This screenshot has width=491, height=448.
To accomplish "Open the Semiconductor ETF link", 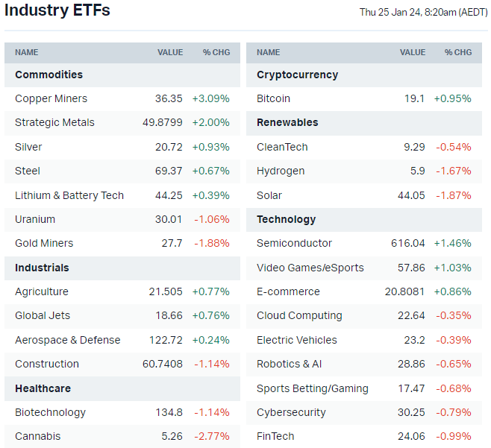I will 294,243.
